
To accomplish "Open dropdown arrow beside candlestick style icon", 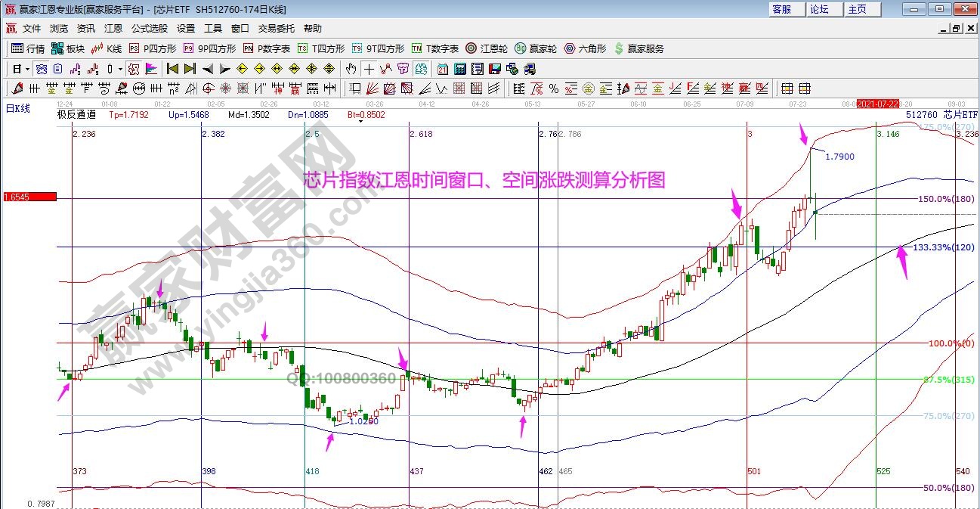I will [120, 69].
